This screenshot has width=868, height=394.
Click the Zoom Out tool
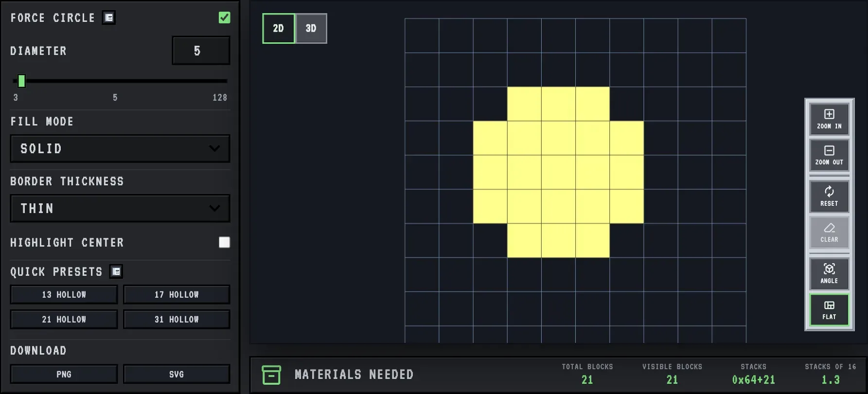[x=829, y=155]
